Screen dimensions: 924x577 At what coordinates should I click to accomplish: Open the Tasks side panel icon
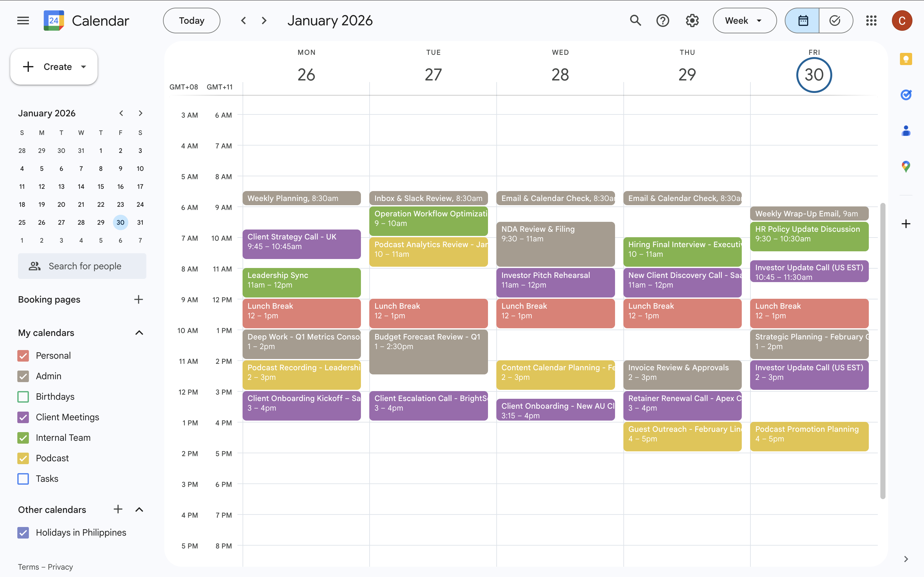pyautogui.click(x=906, y=95)
